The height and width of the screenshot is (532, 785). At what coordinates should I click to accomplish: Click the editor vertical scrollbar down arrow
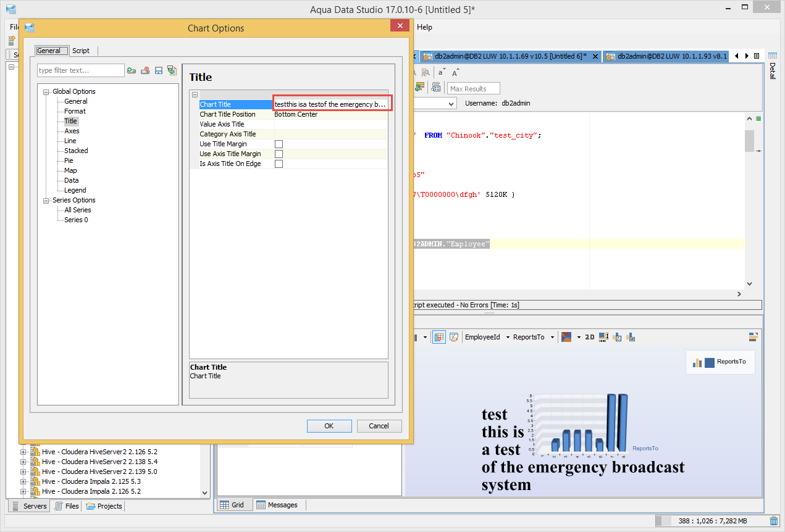coord(749,283)
